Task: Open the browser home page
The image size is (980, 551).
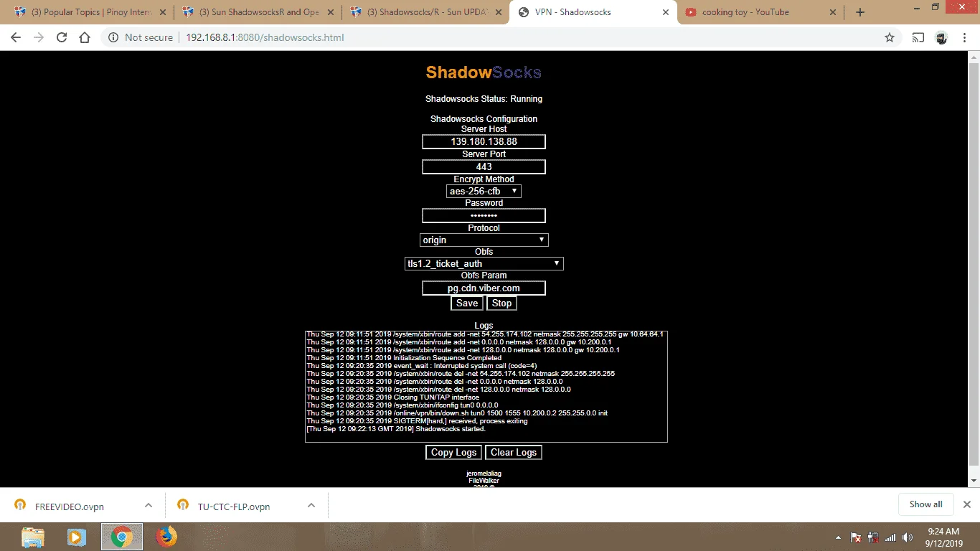Action: click(x=85, y=37)
